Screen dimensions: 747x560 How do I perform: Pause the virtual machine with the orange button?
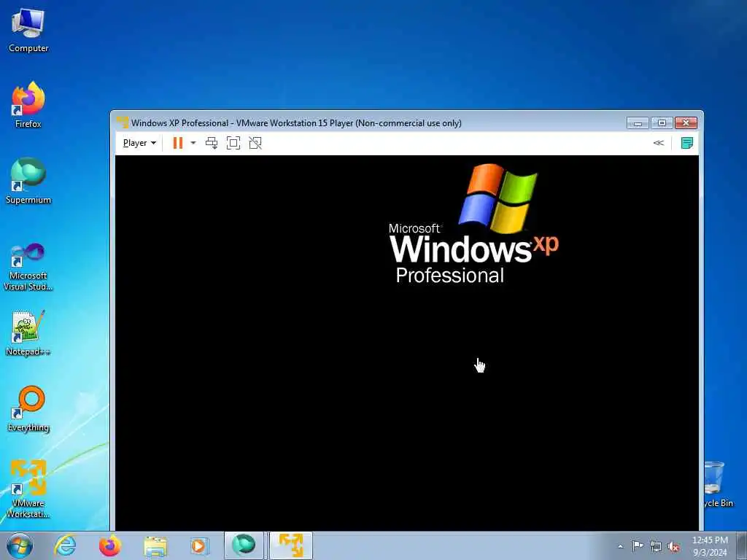[x=178, y=143]
